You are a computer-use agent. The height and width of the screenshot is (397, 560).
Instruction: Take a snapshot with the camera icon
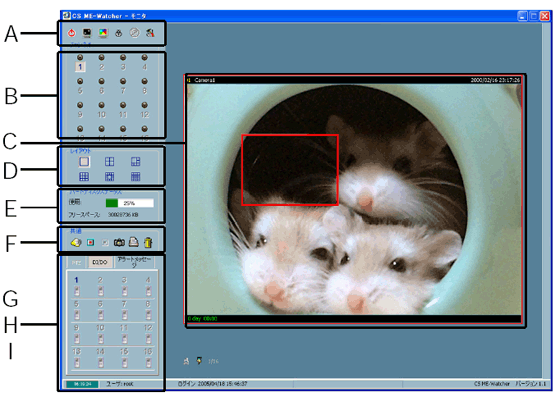click(x=119, y=242)
